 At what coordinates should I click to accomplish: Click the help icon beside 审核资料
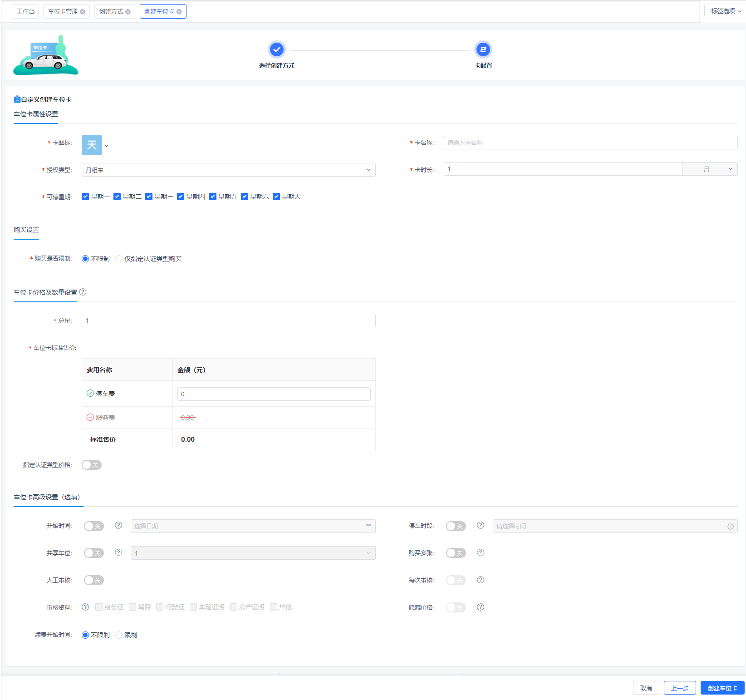click(x=85, y=607)
